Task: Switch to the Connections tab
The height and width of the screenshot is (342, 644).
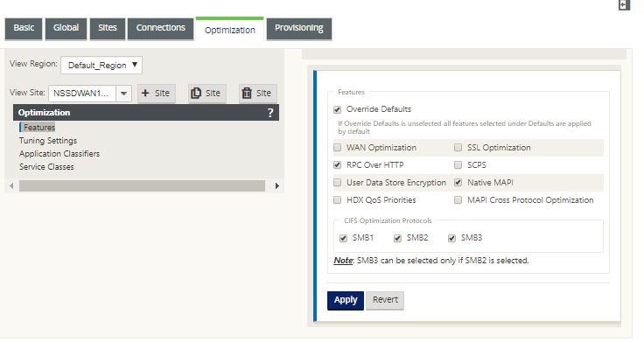Action: (161, 28)
